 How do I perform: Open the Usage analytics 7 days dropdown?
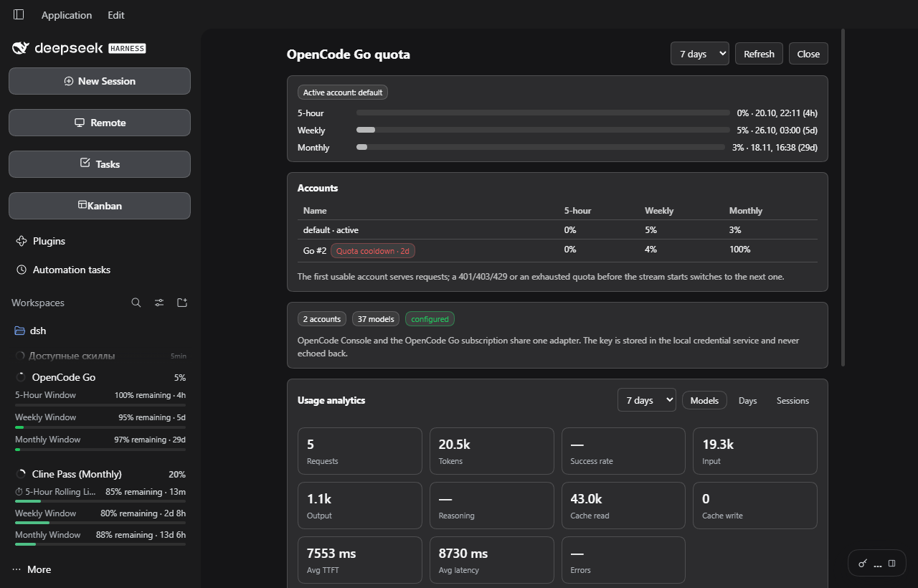(x=647, y=400)
